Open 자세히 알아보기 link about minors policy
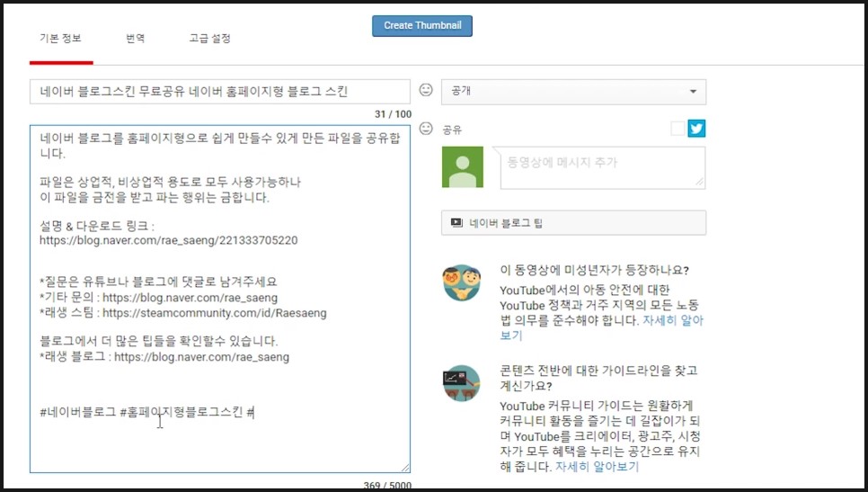868x492 pixels. pos(673,320)
